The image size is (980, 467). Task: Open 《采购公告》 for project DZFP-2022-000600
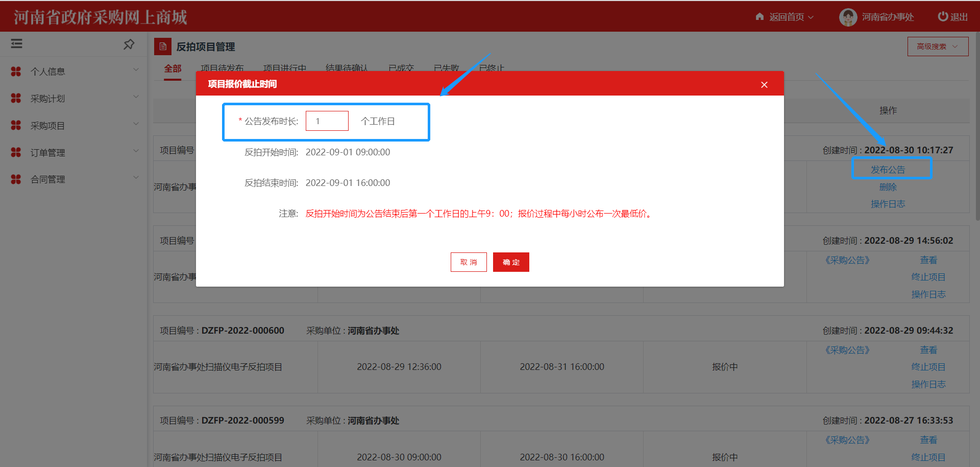pos(847,350)
